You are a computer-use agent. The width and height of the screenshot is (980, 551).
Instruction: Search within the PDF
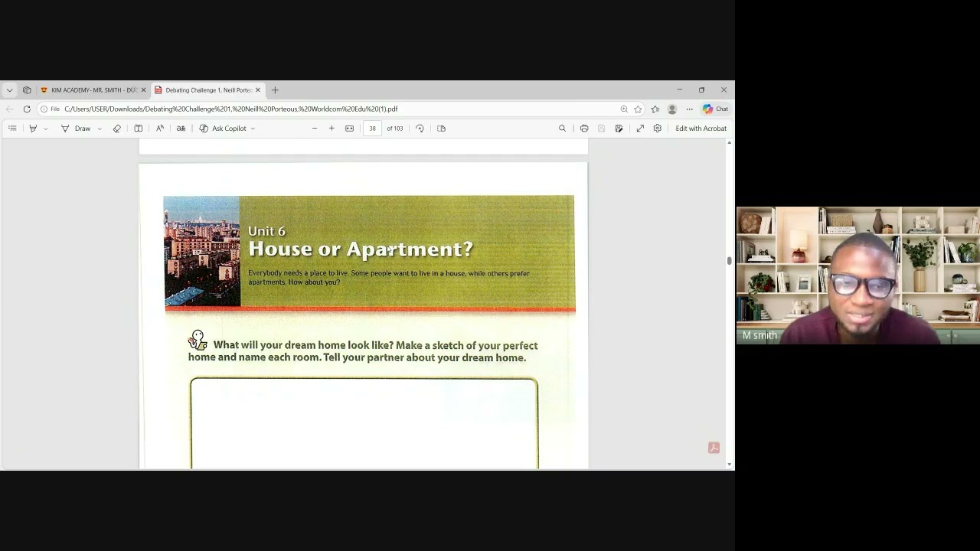[562, 129]
